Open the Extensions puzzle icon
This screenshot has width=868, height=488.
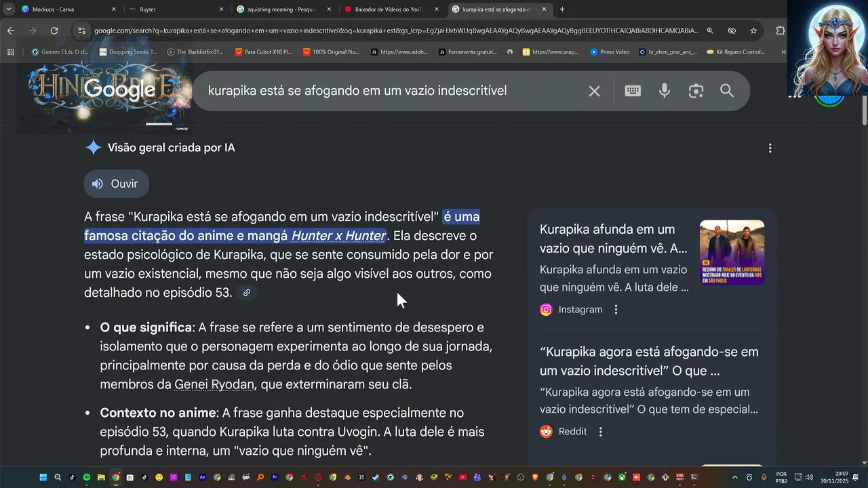781,30
